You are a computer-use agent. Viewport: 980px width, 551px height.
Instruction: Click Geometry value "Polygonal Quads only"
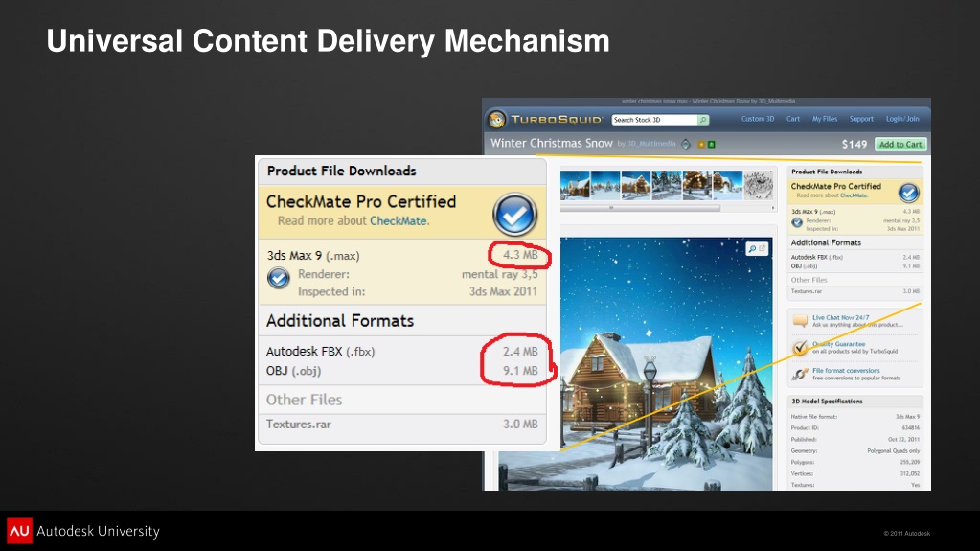[x=893, y=450]
